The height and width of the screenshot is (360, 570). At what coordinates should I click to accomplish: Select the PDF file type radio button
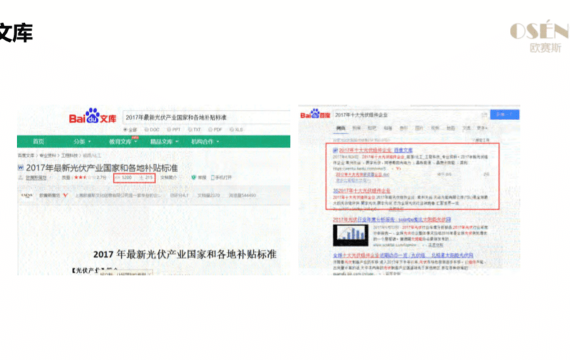210,129
